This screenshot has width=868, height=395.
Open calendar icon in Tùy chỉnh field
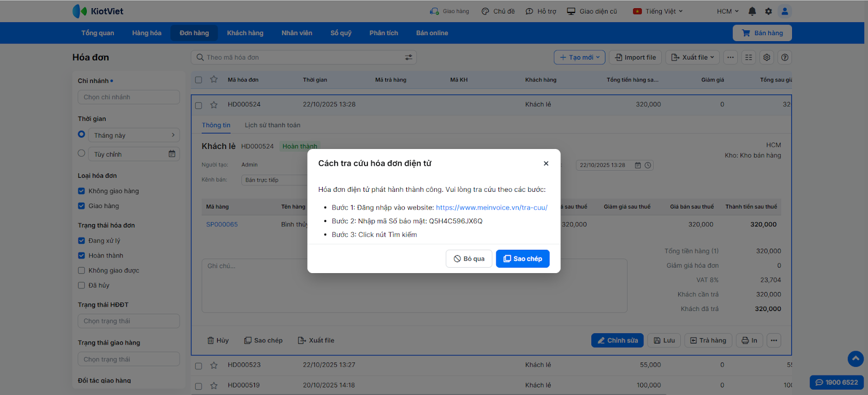coord(172,154)
